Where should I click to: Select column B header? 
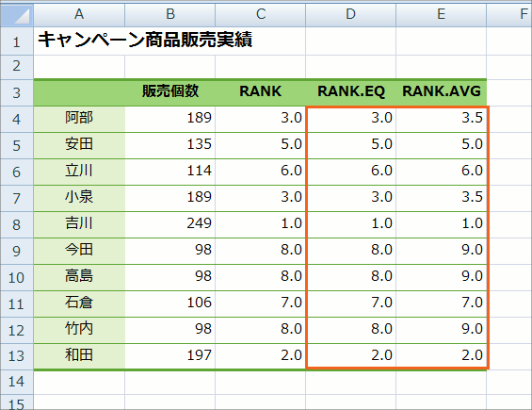click(x=170, y=14)
